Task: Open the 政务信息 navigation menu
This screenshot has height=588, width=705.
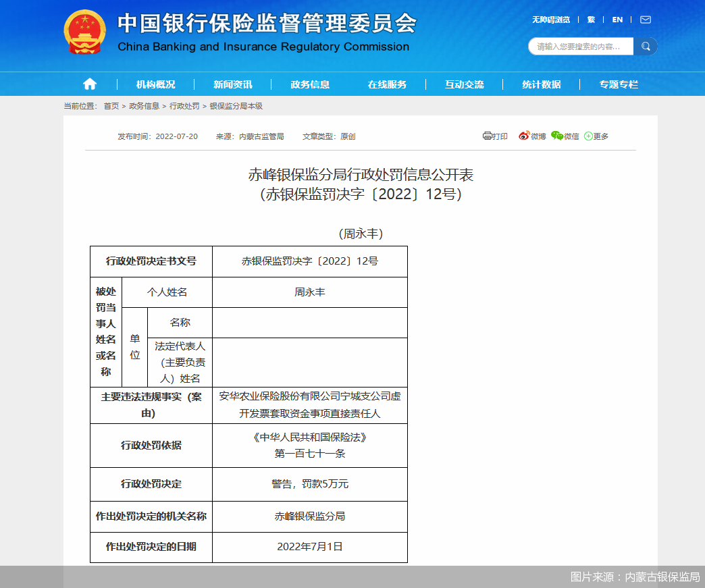Action: [309, 84]
